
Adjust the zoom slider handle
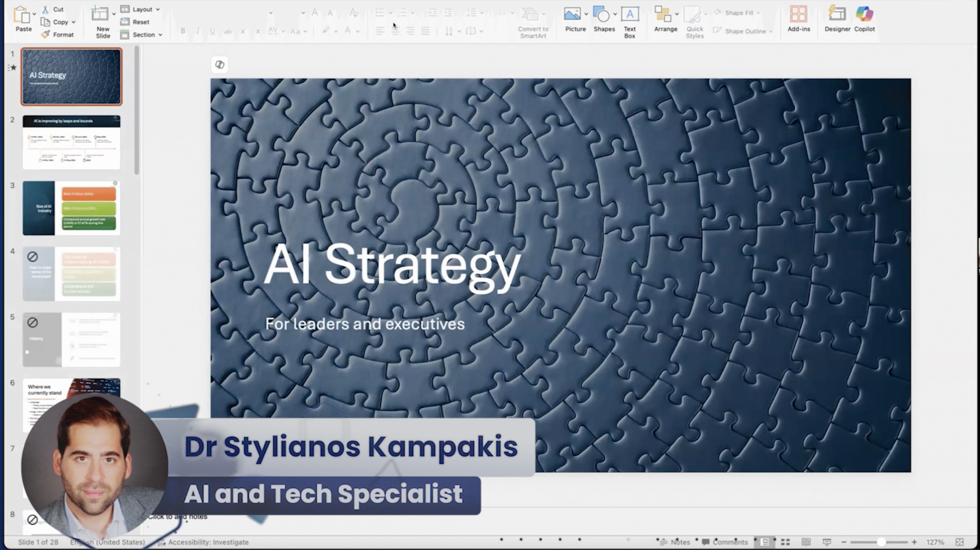881,542
